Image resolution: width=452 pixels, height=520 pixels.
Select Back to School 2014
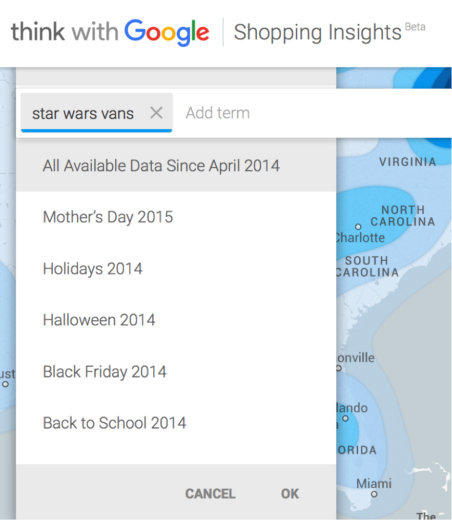tap(176, 423)
